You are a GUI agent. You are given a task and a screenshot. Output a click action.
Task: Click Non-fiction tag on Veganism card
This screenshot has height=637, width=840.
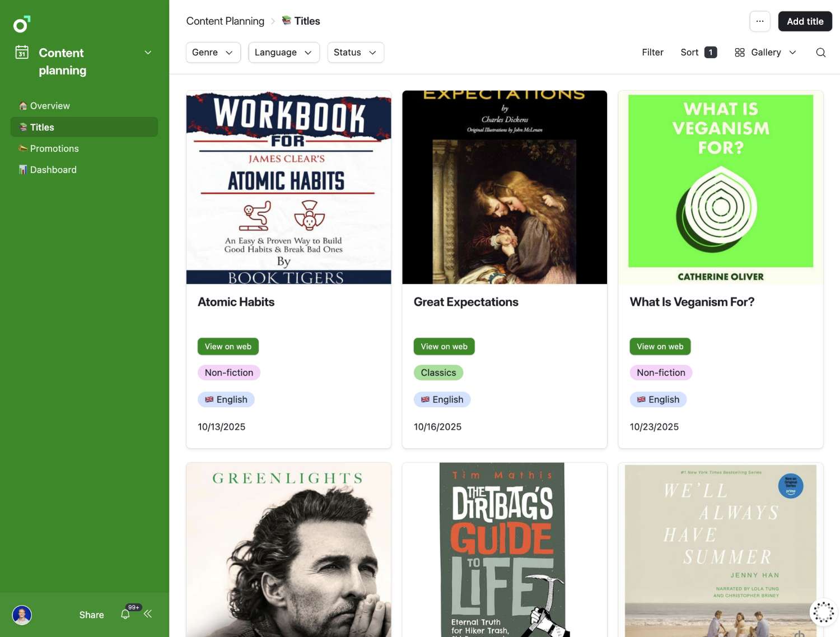(661, 373)
